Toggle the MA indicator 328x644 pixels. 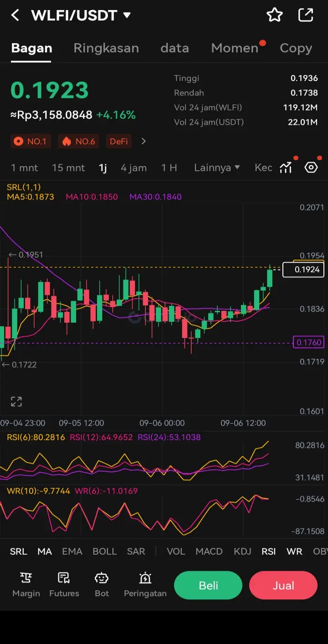45,551
